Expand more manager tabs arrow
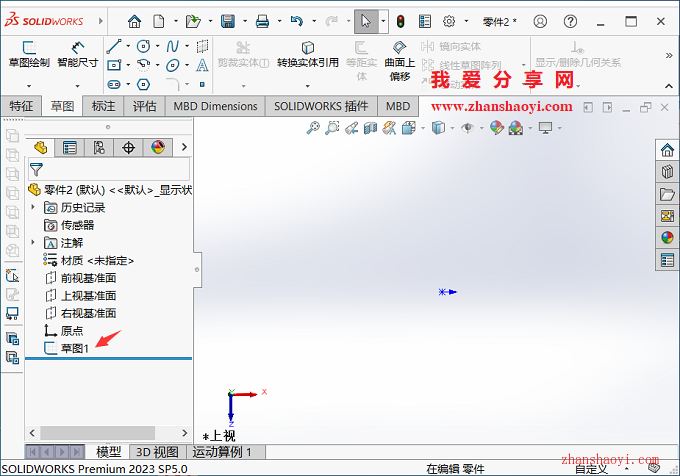Viewport: 680px width, 476px height. 184,147
